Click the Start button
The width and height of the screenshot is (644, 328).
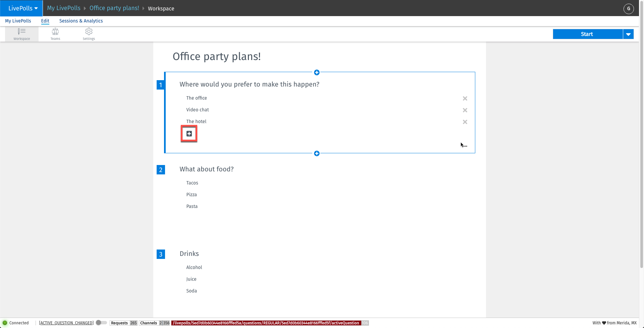587,34
